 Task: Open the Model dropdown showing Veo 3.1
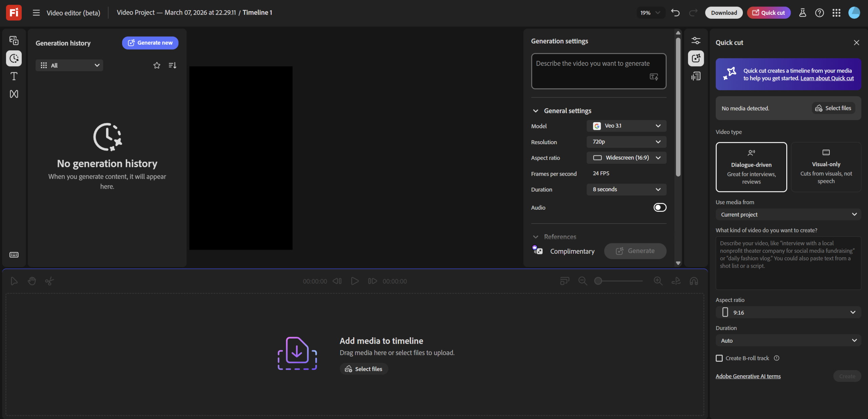[x=626, y=126]
